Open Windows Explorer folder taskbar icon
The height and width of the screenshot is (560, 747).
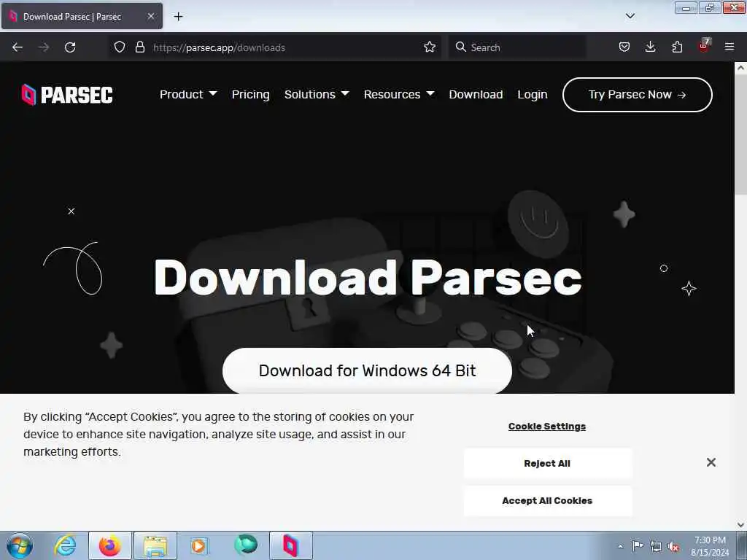click(x=155, y=545)
